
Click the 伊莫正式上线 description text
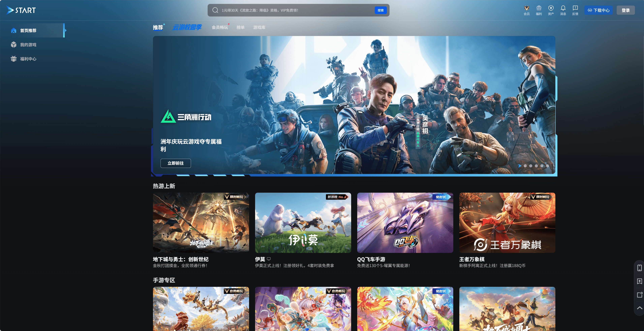coord(295,266)
